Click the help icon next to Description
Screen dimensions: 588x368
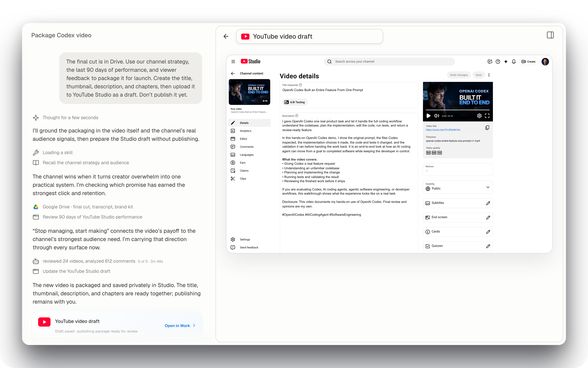coord(296,116)
